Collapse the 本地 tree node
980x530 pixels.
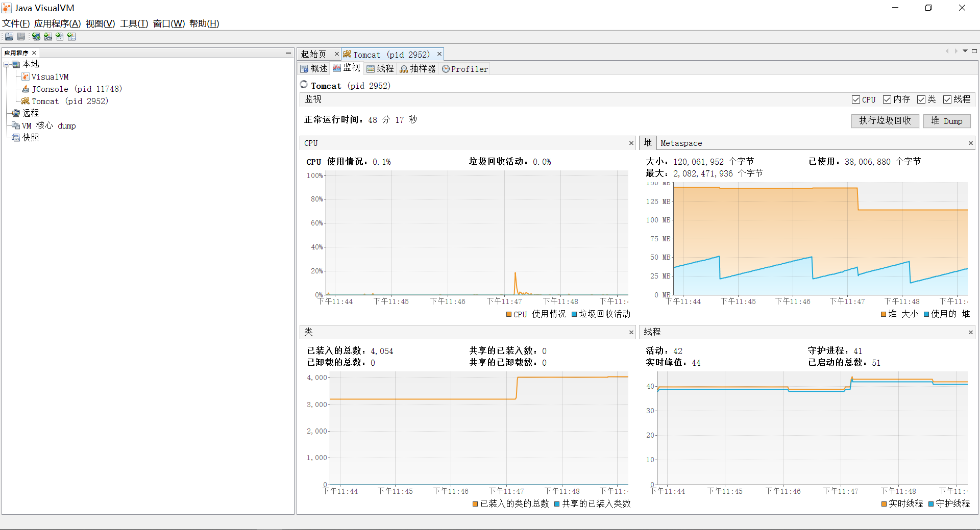tap(7, 64)
